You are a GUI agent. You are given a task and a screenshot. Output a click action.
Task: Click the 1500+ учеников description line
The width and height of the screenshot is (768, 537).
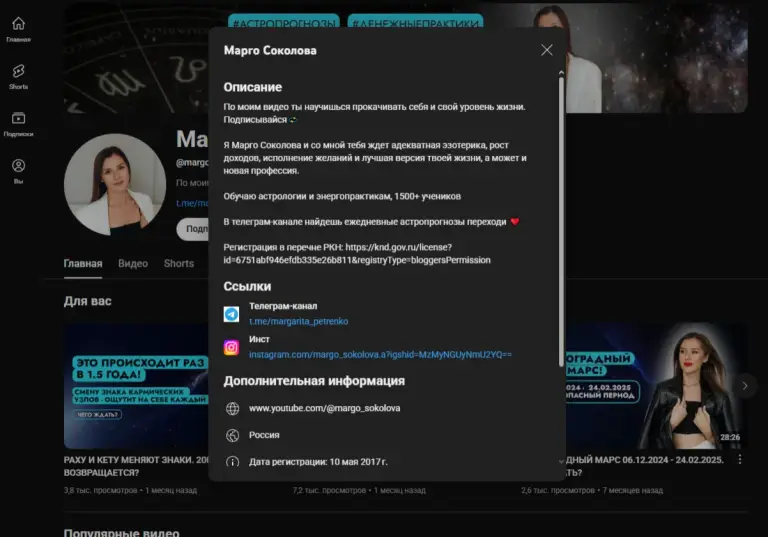(x=342, y=196)
